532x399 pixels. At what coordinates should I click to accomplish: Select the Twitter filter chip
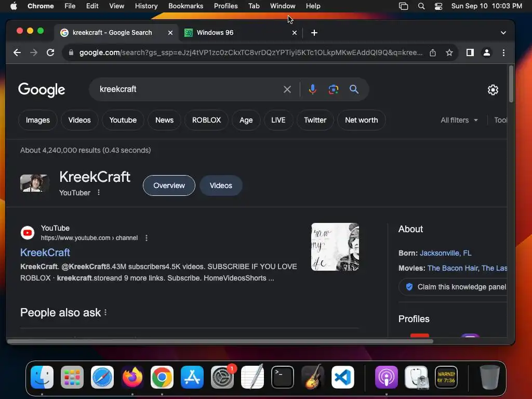(x=315, y=120)
